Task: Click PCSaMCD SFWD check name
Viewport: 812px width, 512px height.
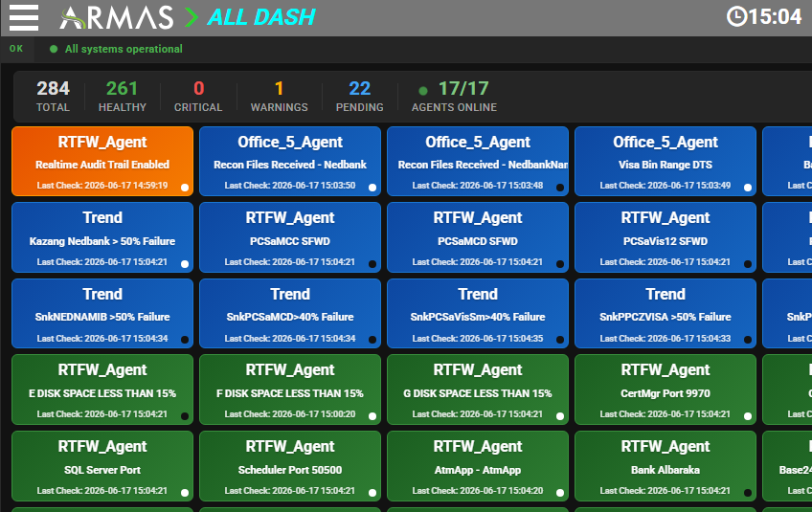Action: (478, 241)
